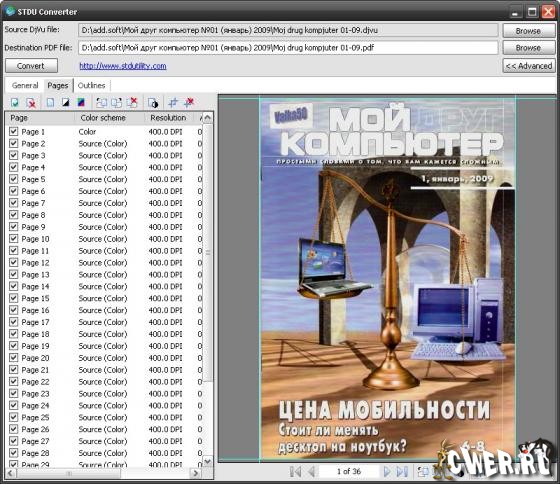This screenshot has height=484, width=560.
Task: Click the Convert button
Action: click(31, 66)
